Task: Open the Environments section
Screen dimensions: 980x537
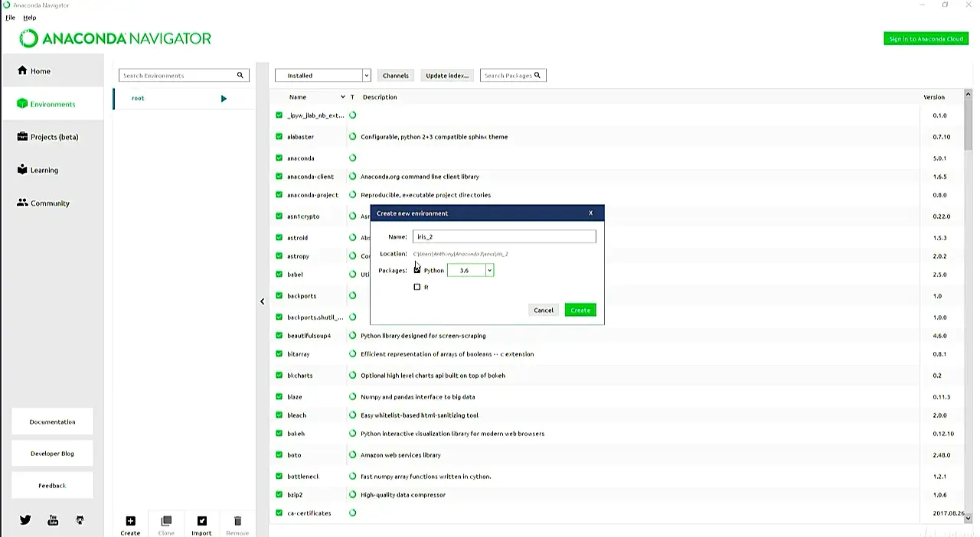Action: click(x=52, y=104)
